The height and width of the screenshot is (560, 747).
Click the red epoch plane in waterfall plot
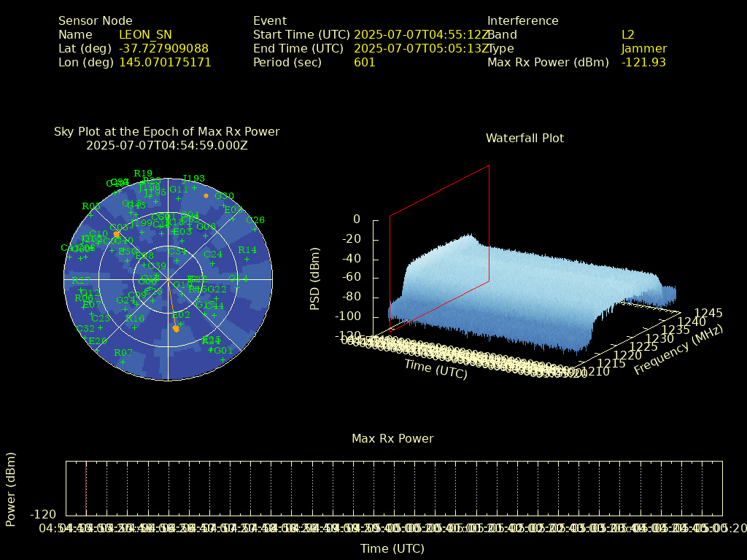pyautogui.click(x=439, y=248)
